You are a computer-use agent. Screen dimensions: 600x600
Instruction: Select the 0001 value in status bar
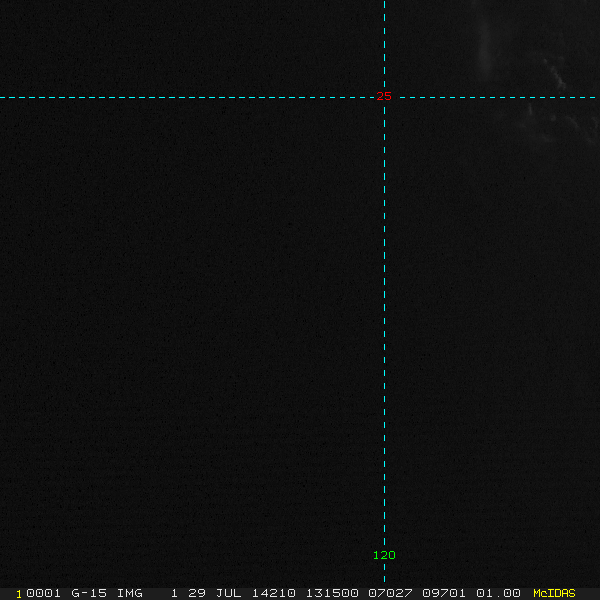coord(43,593)
